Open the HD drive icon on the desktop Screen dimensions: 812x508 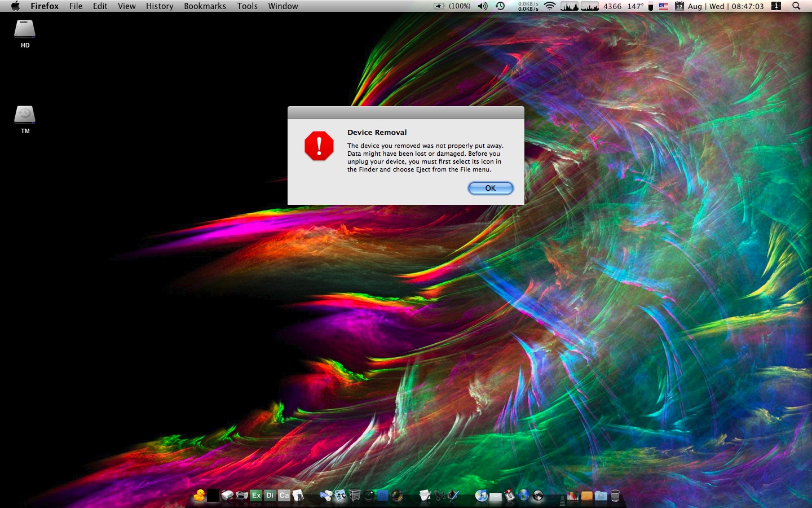25,29
